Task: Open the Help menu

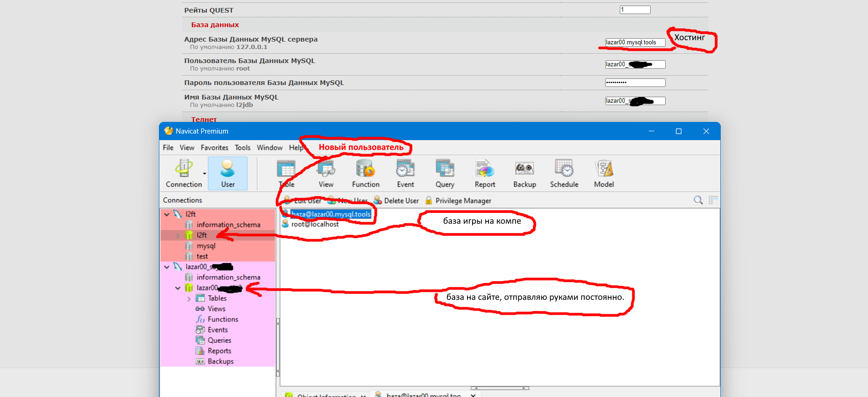Action: (296, 148)
